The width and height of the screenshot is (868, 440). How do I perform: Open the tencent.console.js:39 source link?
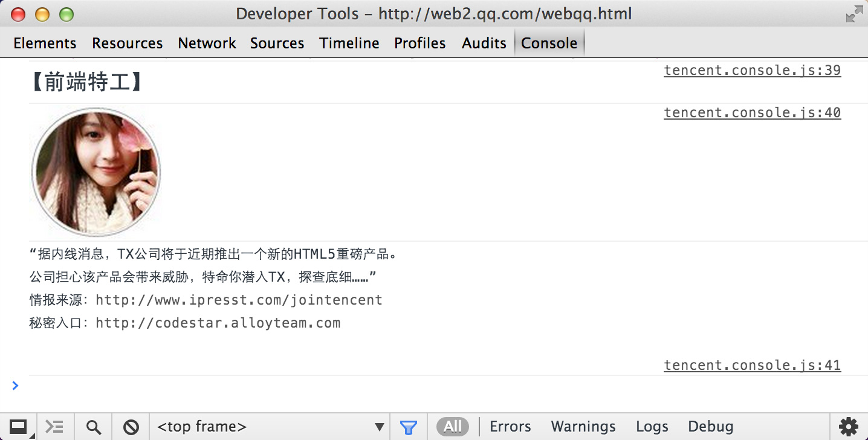[752, 70]
